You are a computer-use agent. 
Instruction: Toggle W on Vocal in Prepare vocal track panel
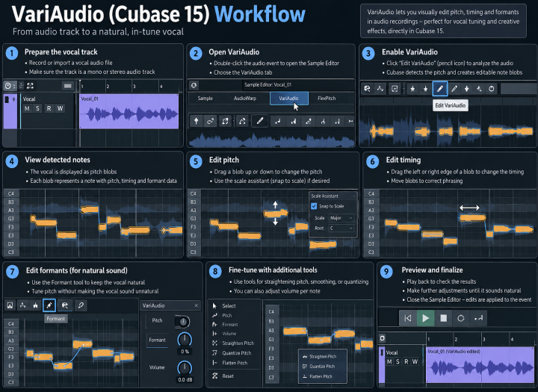tap(60, 109)
